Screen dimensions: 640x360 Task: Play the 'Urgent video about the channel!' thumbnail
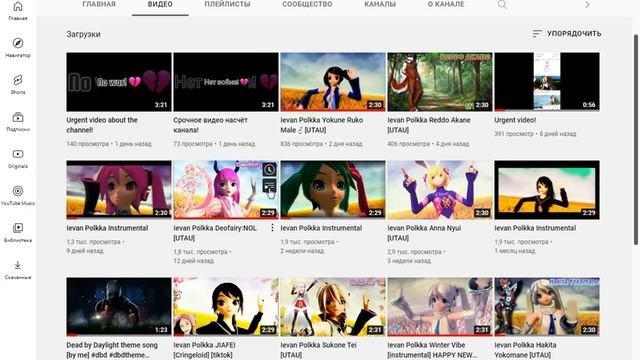(119, 82)
